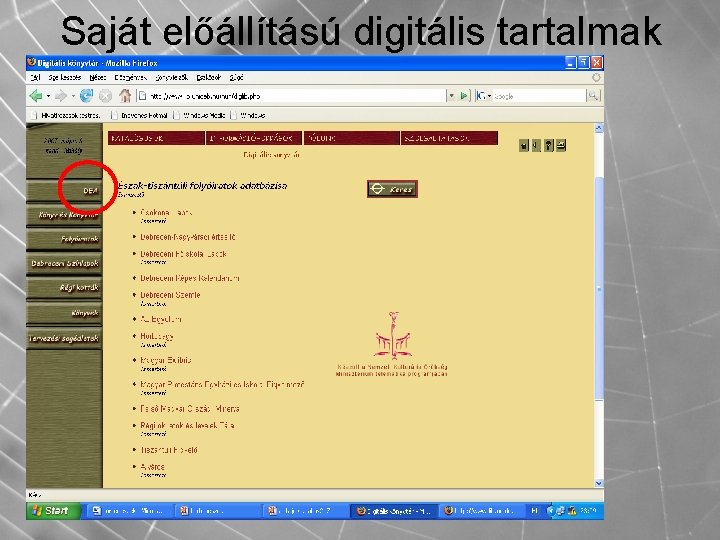
Task: Click the Stop loading icon
Action: [x=106, y=96]
